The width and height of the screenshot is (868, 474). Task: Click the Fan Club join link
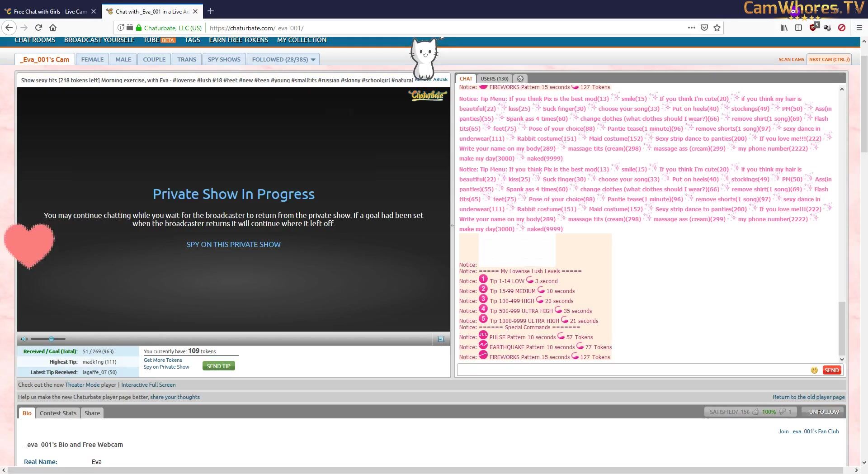point(808,431)
